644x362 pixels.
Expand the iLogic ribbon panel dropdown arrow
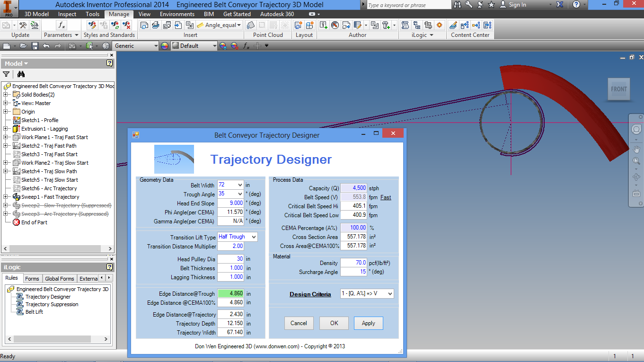coord(431,35)
